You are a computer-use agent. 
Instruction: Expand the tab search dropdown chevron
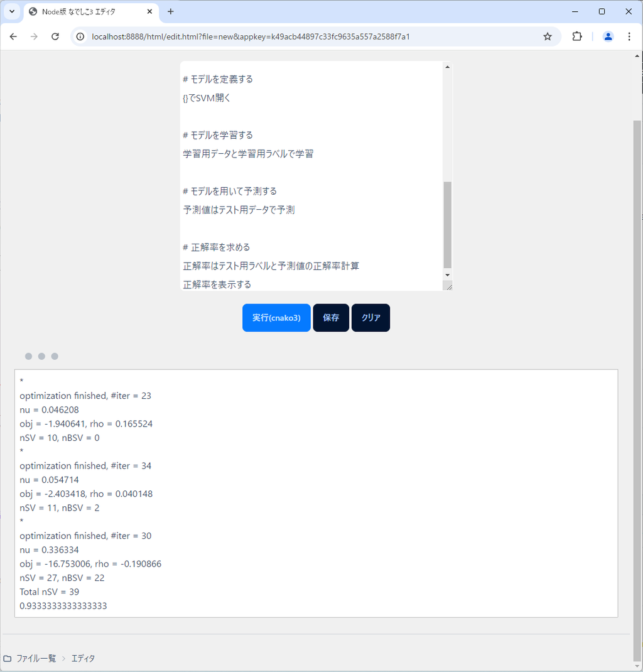pyautogui.click(x=11, y=11)
